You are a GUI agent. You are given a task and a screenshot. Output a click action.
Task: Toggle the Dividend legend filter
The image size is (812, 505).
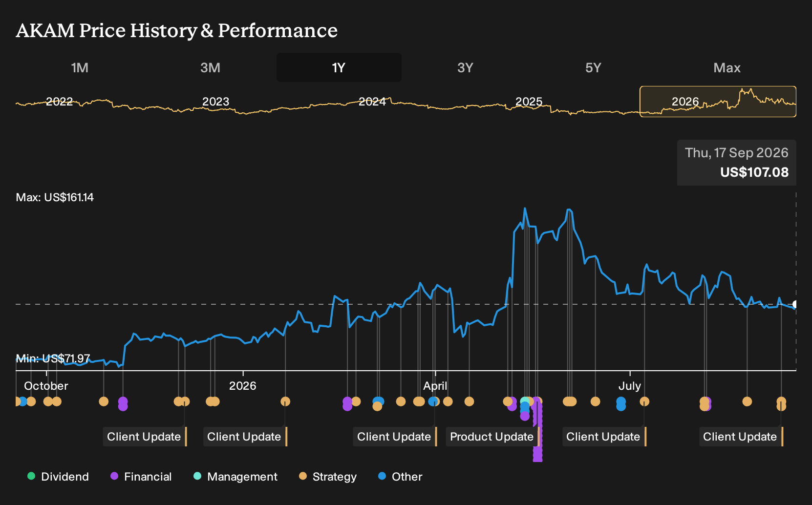[x=58, y=477]
